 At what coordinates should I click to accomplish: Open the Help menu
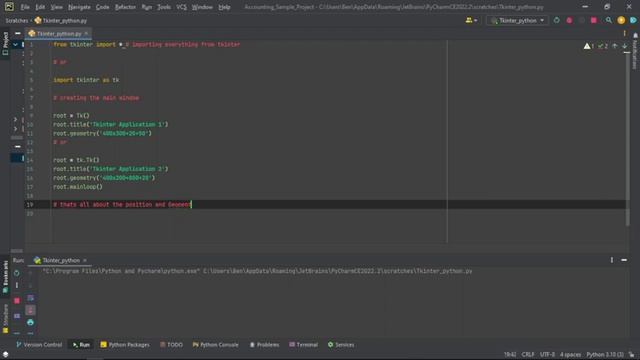coord(224,7)
